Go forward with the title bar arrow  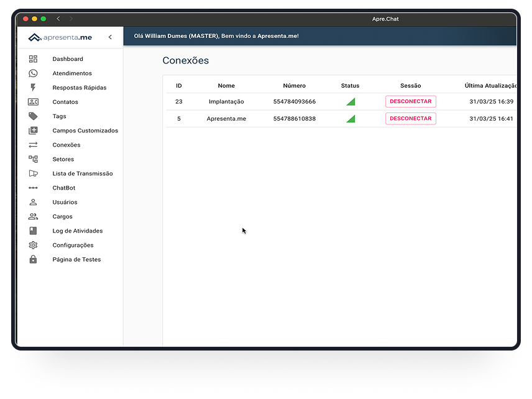(x=71, y=19)
